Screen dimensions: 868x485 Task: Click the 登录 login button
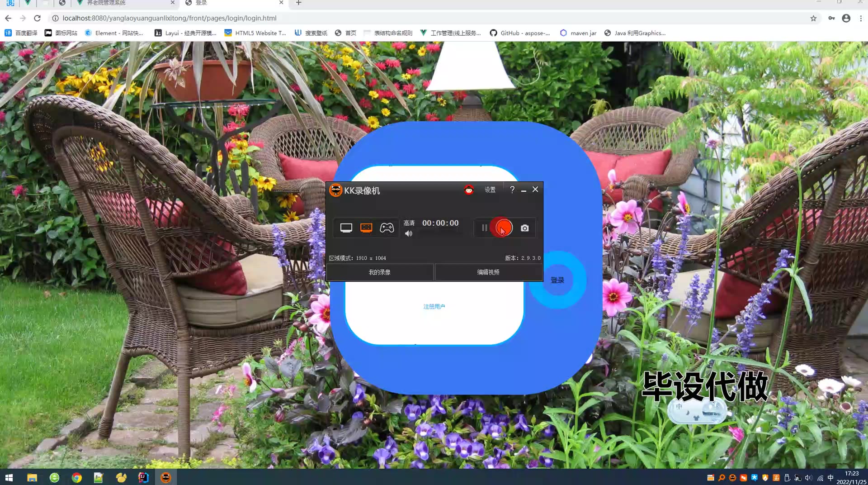point(557,280)
